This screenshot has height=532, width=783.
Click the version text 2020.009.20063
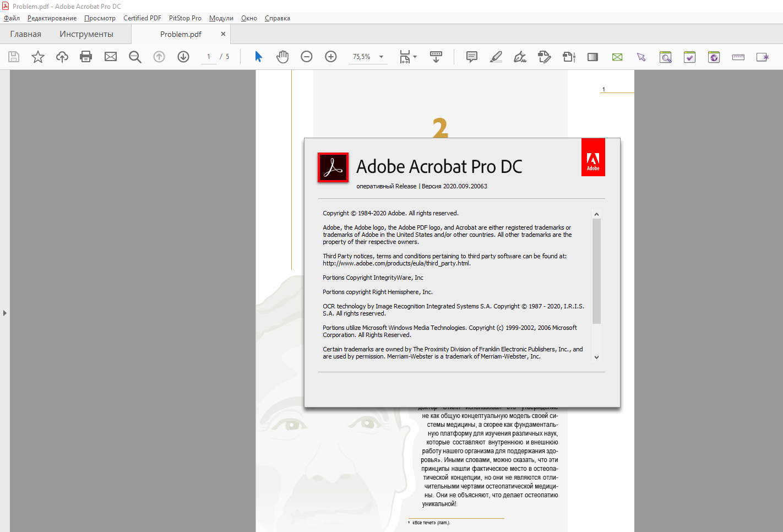465,186
